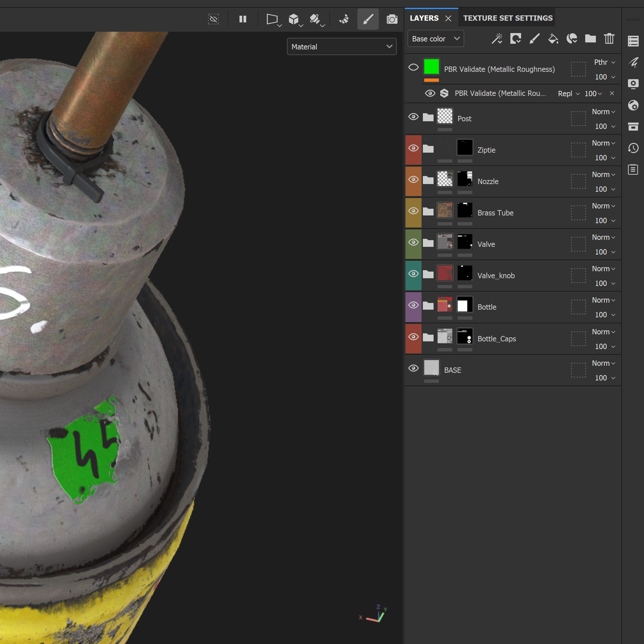This screenshot has height=644, width=644.
Task: Add a smart mask using the mask icon
Action: click(x=572, y=38)
